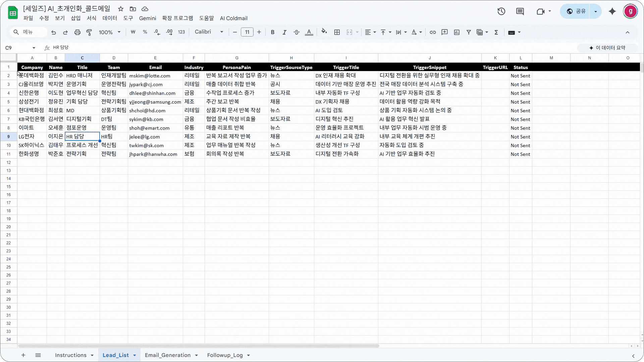Open version history clock icon

[x=501, y=11]
